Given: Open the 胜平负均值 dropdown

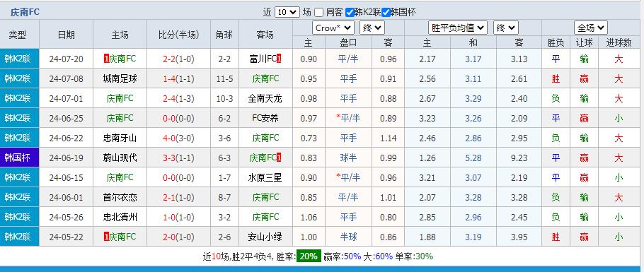Looking at the screenshot, I should point(458,28).
